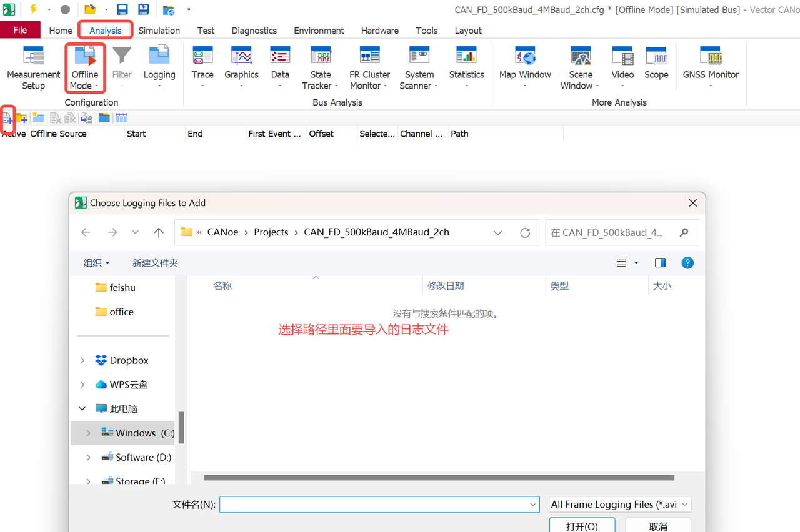Click the 文件名 input field
Screen dimensions: 800x532
(374, 505)
